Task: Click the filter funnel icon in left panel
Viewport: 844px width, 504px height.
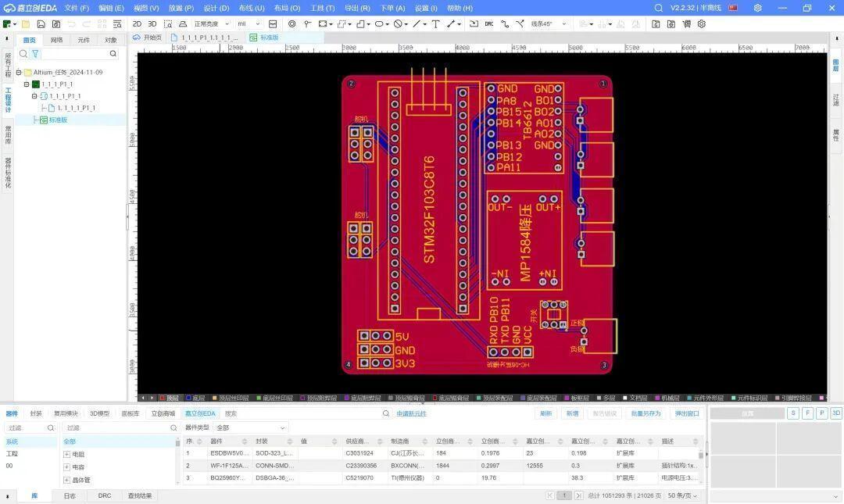Action: pos(35,54)
